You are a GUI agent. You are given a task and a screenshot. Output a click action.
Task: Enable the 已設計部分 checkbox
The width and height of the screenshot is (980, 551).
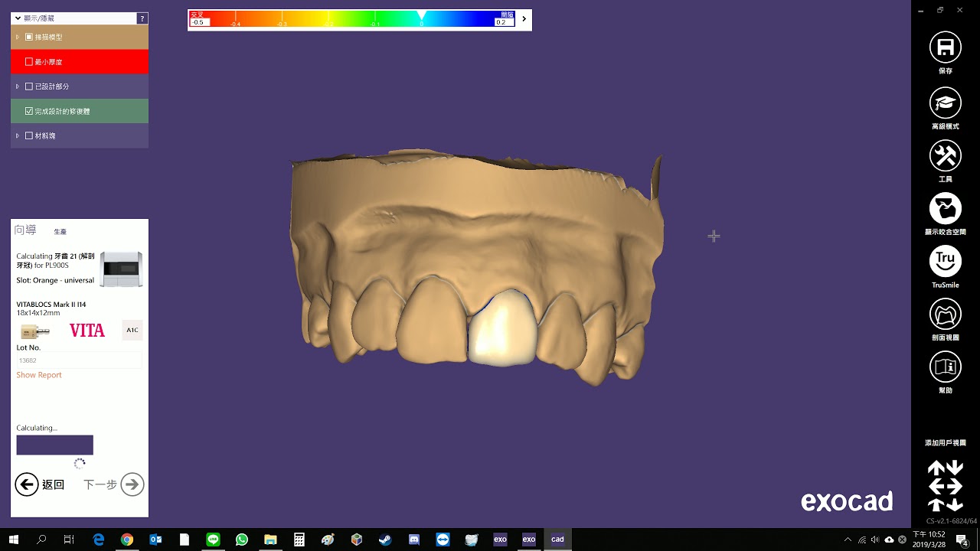click(29, 86)
